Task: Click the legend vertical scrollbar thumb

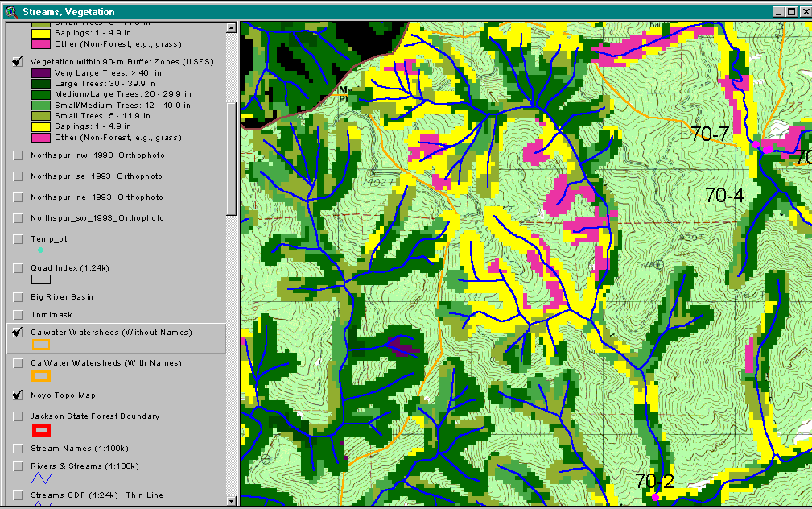Action: [232, 159]
